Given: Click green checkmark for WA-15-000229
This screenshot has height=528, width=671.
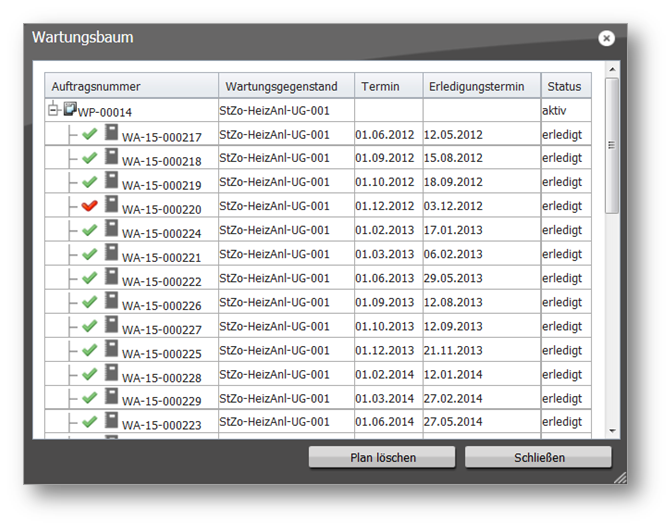Looking at the screenshot, I should point(89,397).
